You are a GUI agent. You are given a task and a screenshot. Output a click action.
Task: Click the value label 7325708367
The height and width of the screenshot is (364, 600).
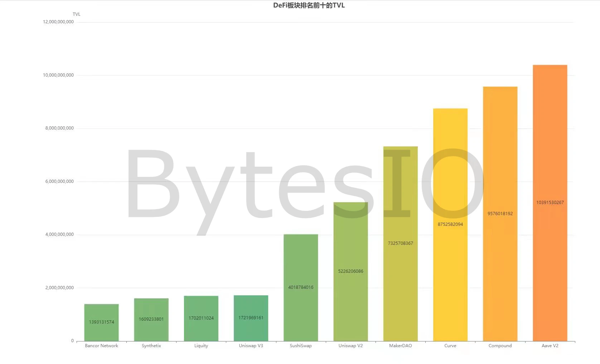[401, 243]
